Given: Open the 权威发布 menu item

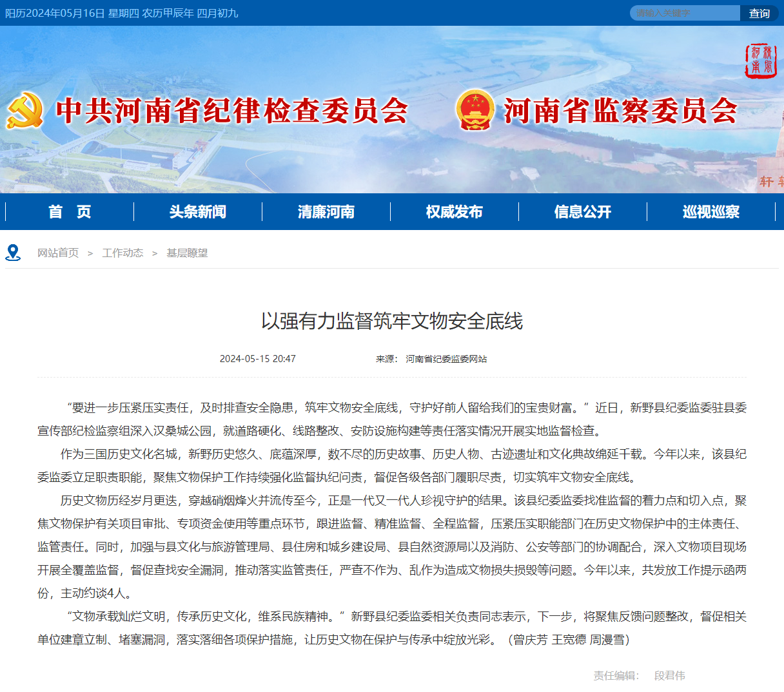Looking at the screenshot, I should 455,212.
